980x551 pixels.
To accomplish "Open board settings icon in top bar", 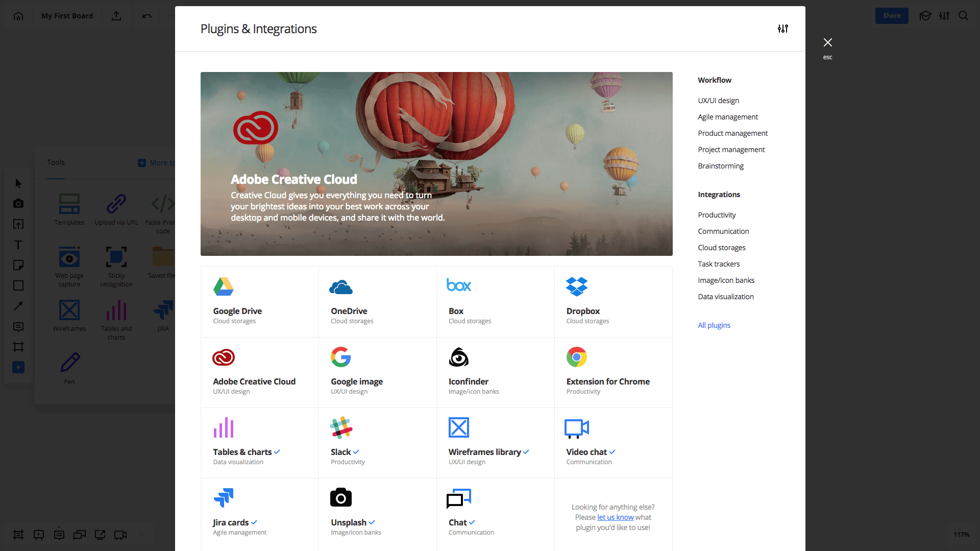I will [944, 16].
